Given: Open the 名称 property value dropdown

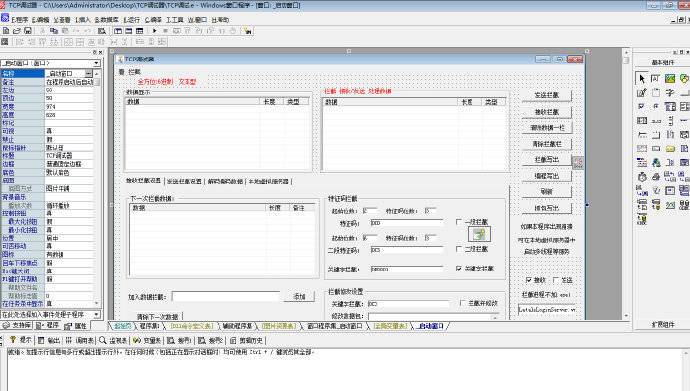Looking at the screenshot, I should [x=88, y=73].
